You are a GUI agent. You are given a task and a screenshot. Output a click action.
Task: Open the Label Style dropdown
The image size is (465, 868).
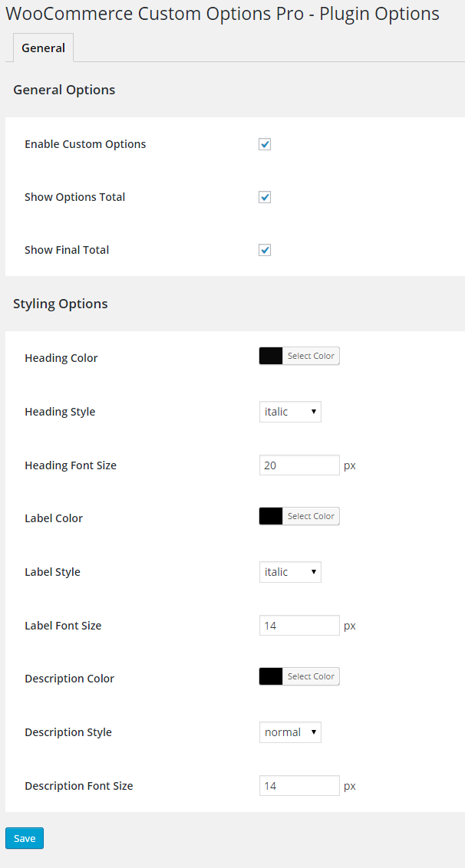tap(290, 572)
